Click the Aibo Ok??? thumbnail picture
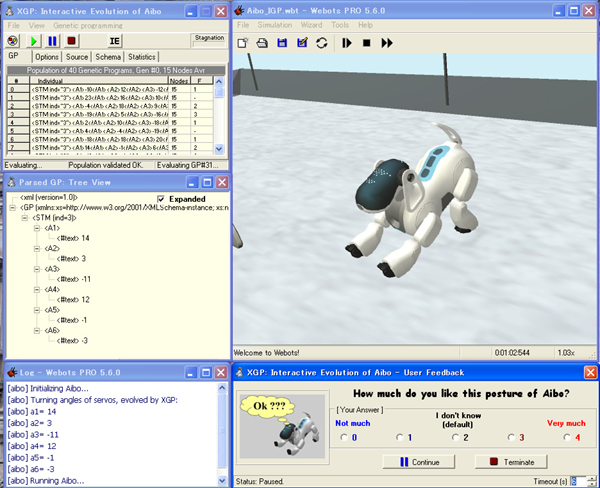The image size is (600, 488). [x=282, y=426]
